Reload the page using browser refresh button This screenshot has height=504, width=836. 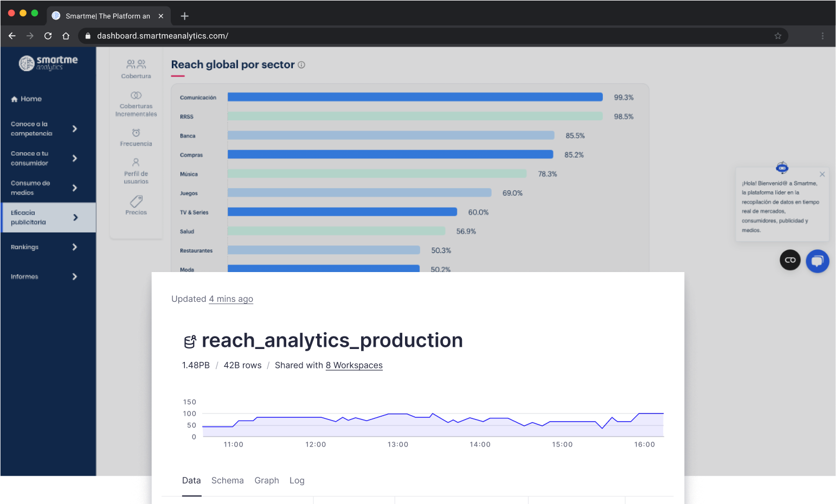[x=48, y=36]
